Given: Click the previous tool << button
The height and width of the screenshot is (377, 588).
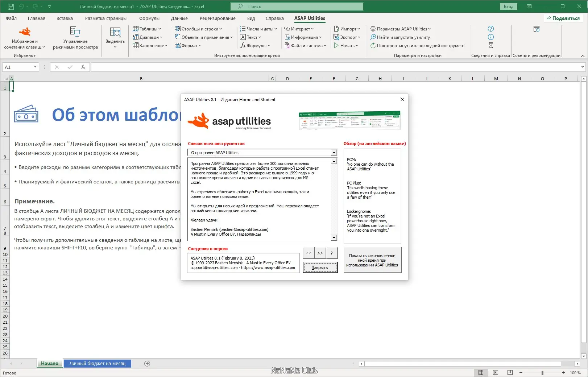Looking at the screenshot, I should pos(309,253).
